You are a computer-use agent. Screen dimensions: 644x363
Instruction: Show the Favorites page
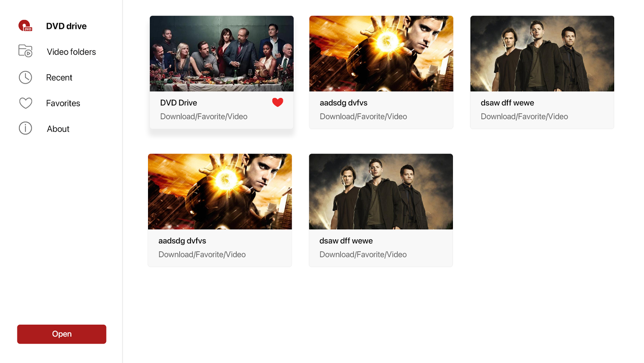pyautogui.click(x=63, y=103)
